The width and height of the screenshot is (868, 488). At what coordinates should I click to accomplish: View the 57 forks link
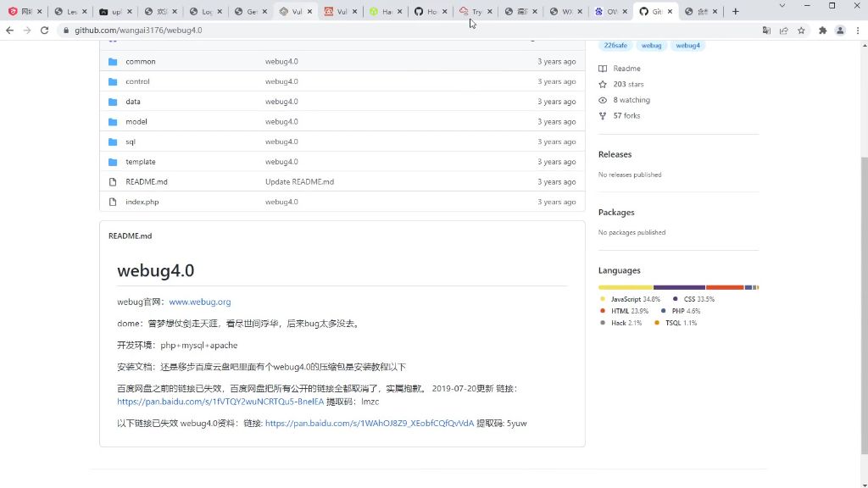626,115
